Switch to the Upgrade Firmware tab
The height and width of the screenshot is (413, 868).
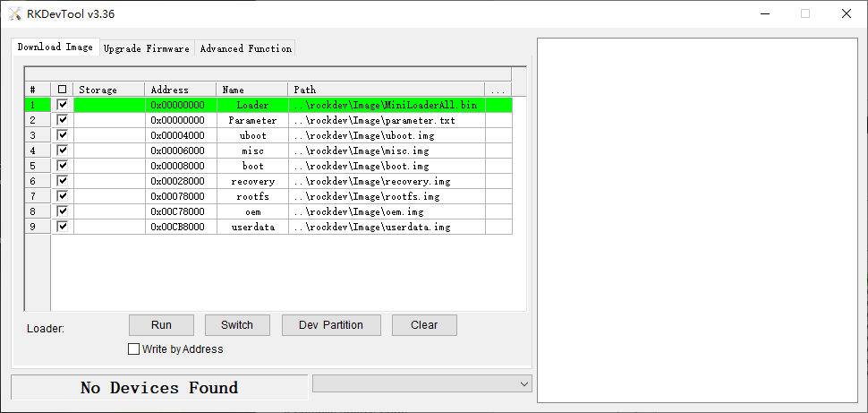(147, 48)
